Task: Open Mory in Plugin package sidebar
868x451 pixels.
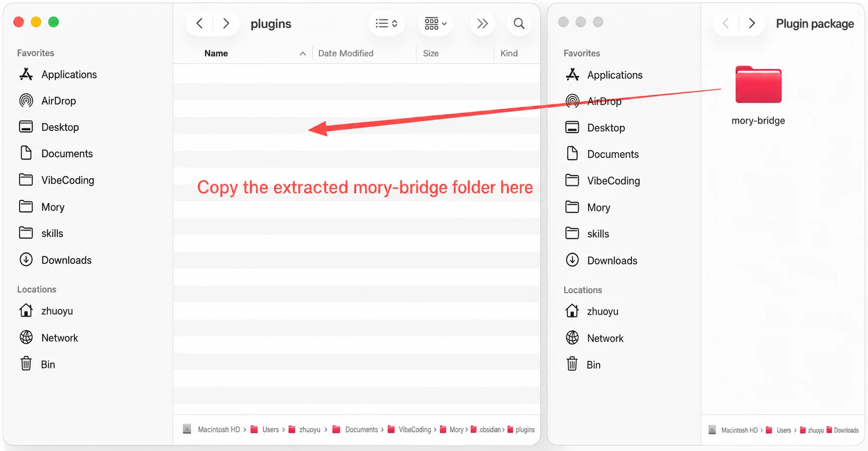Action: 588,208
